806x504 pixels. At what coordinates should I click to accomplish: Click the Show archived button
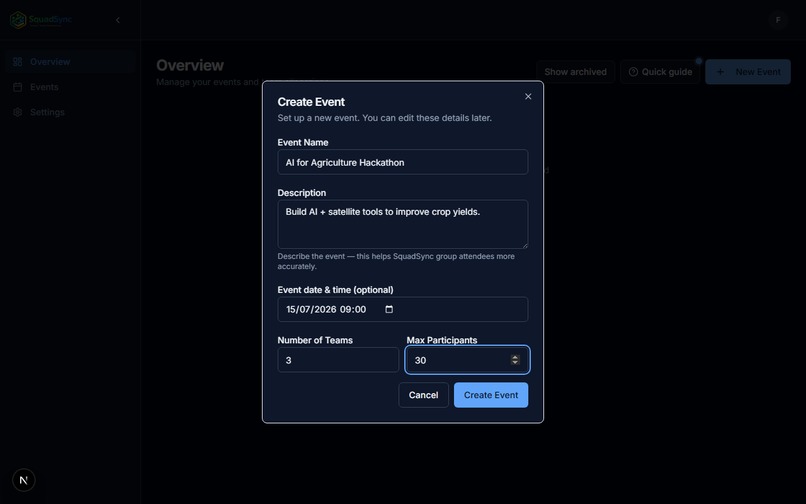pos(575,72)
